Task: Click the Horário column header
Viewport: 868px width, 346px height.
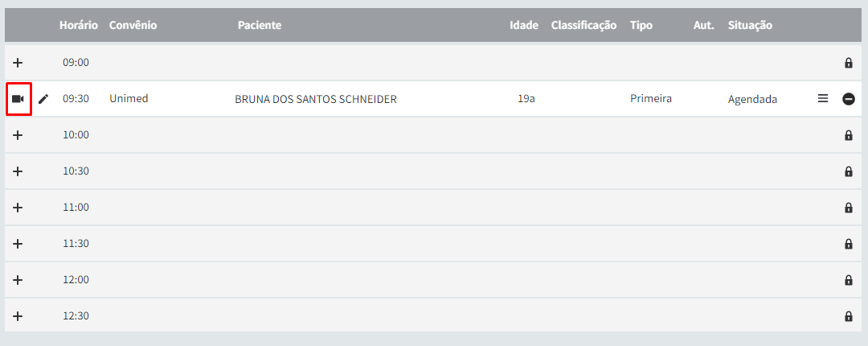Action: point(79,25)
